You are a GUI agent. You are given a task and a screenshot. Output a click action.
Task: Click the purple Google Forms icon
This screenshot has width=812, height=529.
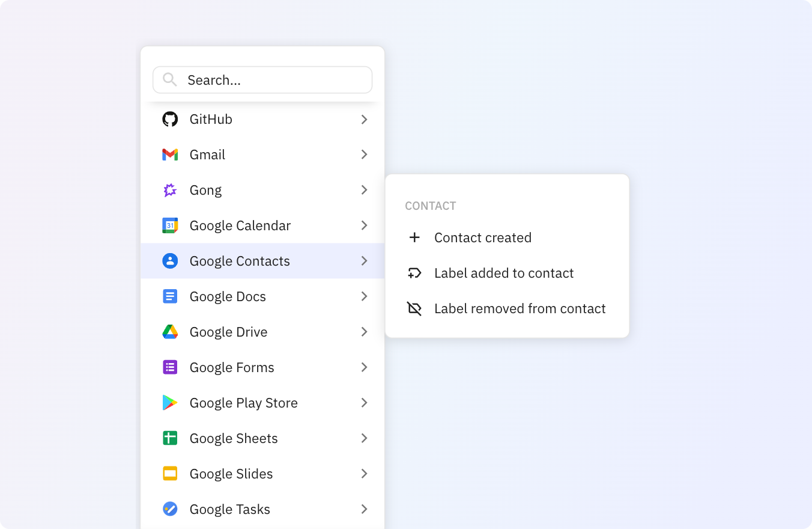click(170, 367)
